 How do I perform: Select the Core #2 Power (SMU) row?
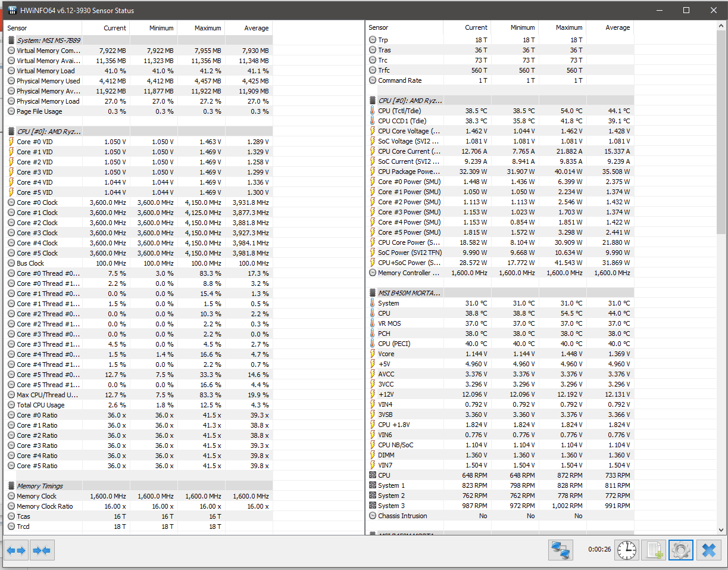[x=501, y=202]
